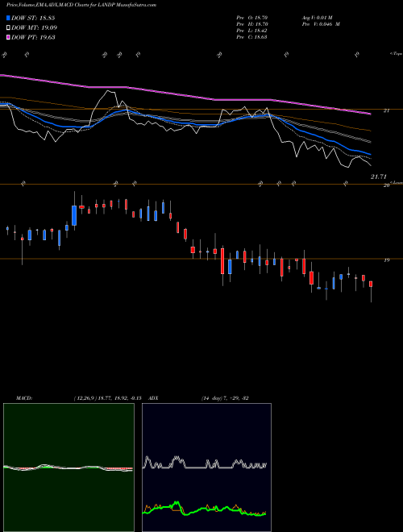
Task: Click the 'Pre H: 18.70' value
Action: tap(252, 24)
